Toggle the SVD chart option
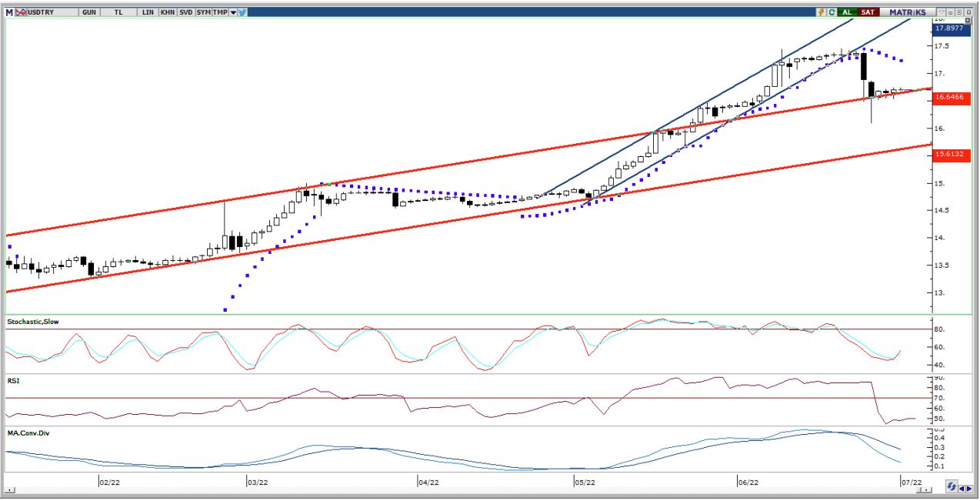 [x=186, y=12]
